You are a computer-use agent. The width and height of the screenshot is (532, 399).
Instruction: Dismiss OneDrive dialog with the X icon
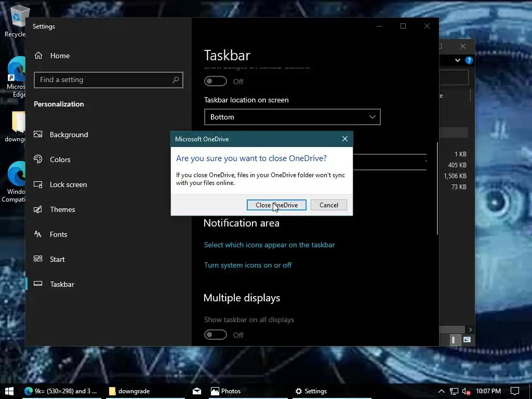(345, 139)
